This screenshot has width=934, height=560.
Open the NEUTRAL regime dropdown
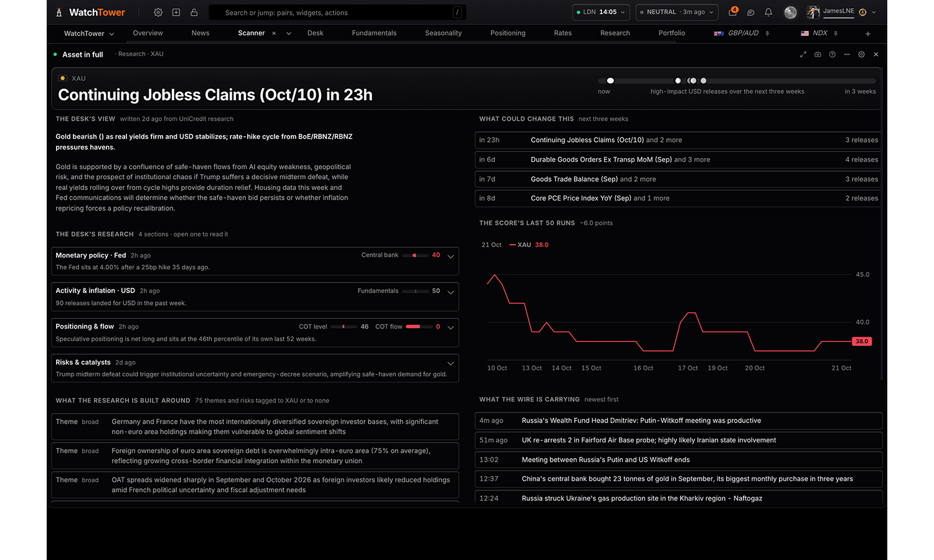coord(677,12)
